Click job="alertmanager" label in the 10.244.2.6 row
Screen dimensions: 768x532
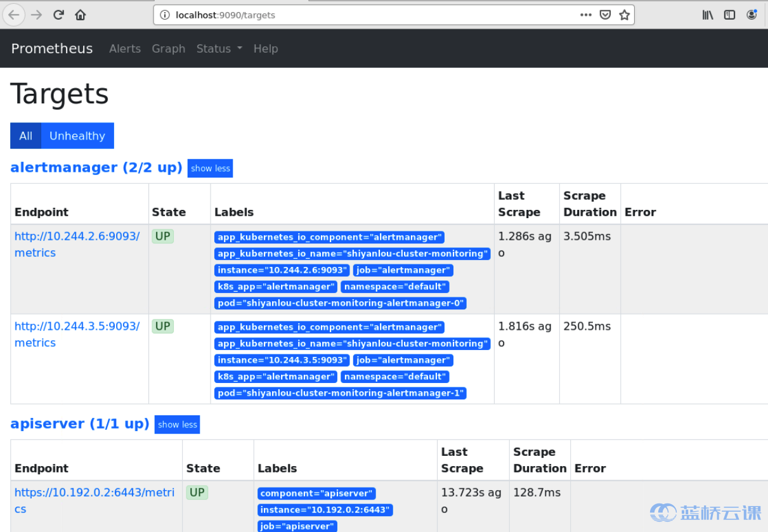(x=403, y=270)
